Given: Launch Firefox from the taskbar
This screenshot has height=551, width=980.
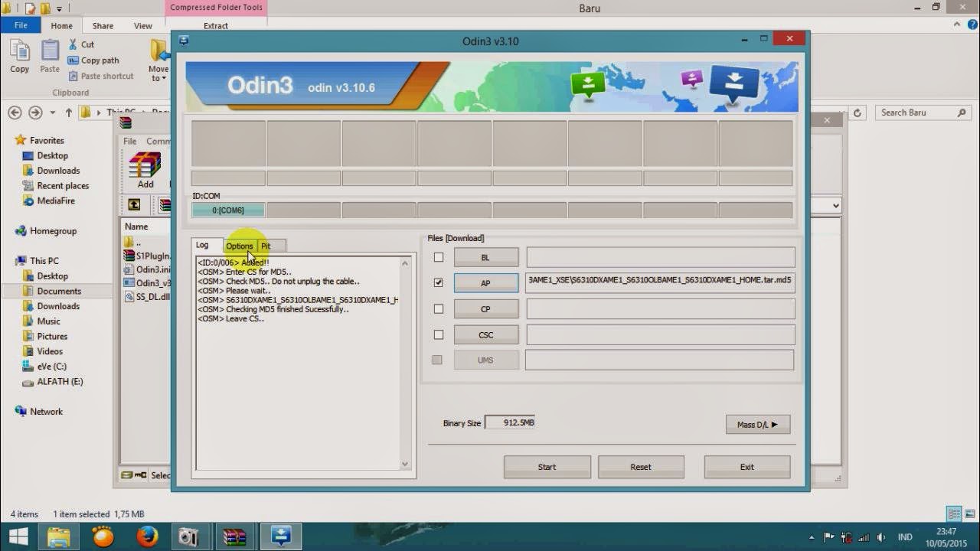Looking at the screenshot, I should [x=147, y=536].
